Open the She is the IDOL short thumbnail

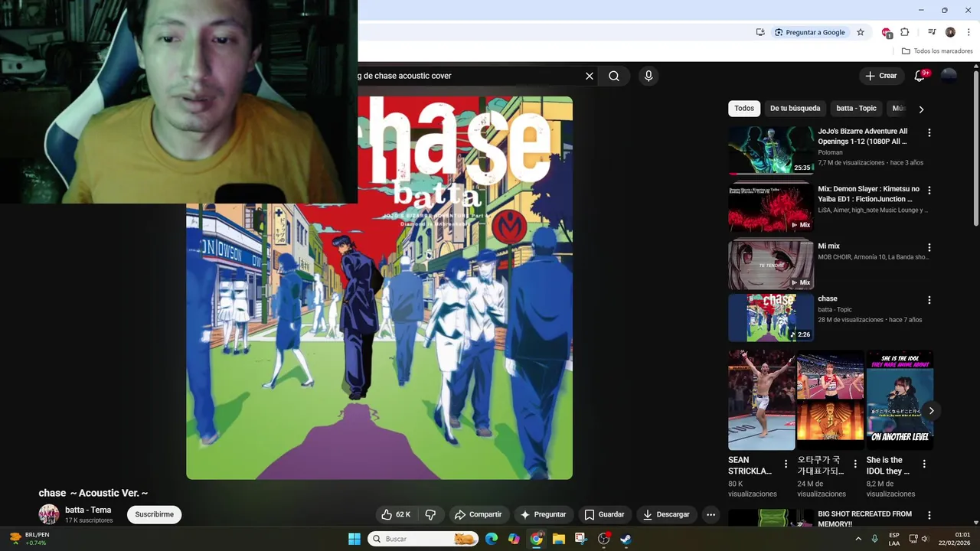click(x=900, y=400)
